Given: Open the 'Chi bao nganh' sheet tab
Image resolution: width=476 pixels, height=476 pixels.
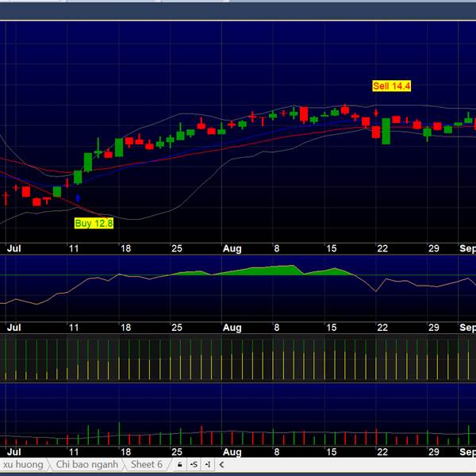Looking at the screenshot, I should point(86,464).
